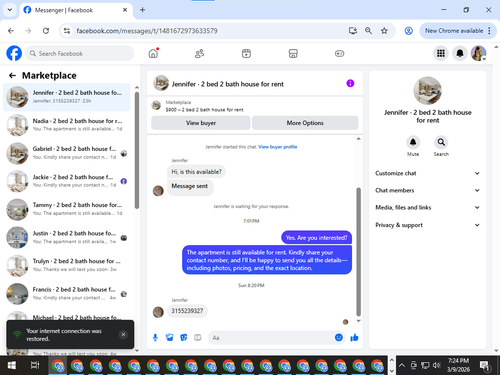This screenshot has width=500, height=375.
Task: Select Jennifer's conversation in the list
Action: [67, 97]
